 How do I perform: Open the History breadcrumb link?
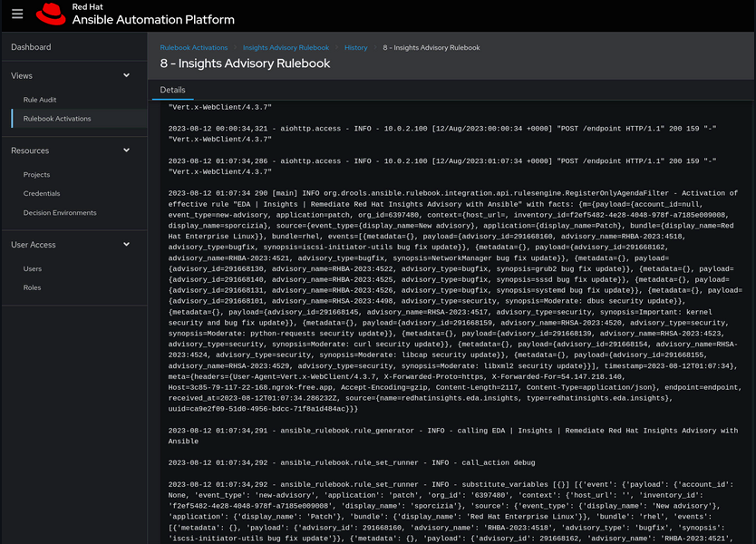[355, 47]
